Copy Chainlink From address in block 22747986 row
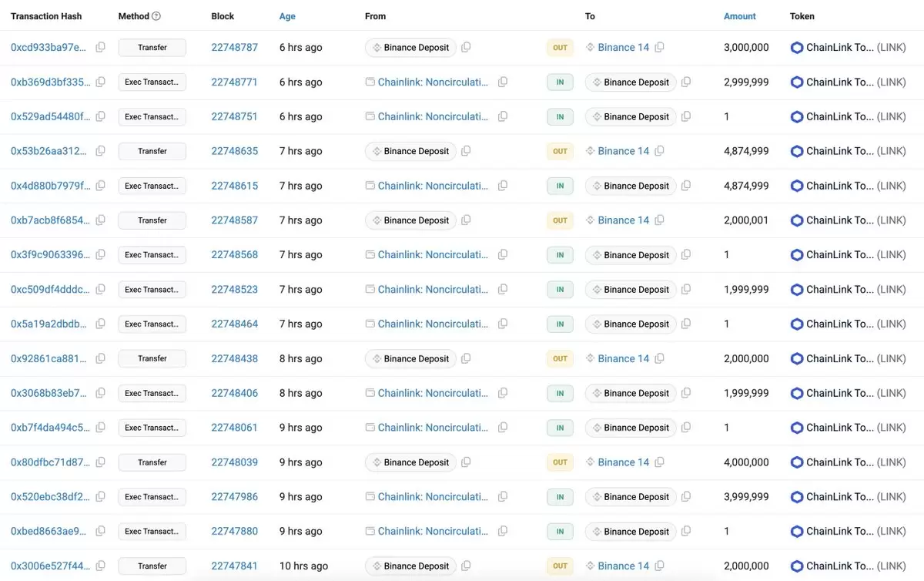The image size is (924, 581). point(503,497)
